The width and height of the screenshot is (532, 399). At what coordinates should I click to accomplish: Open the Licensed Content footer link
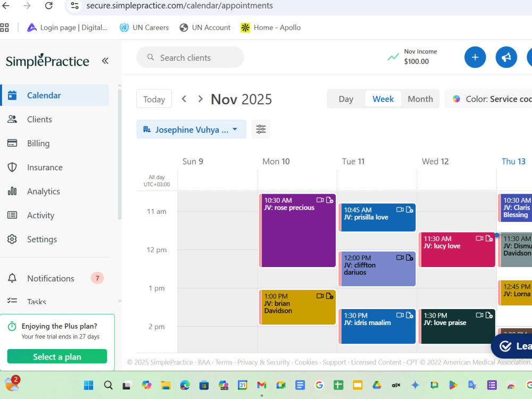coord(376,362)
